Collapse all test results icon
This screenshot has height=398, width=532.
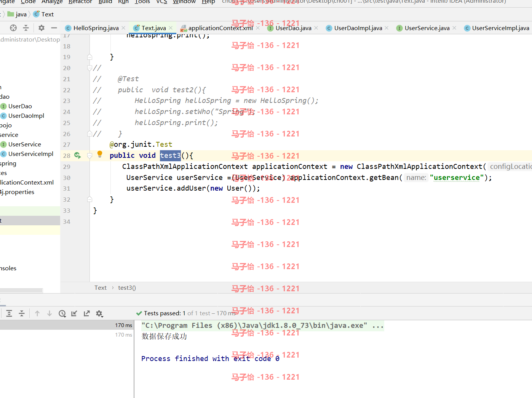[x=22, y=313]
